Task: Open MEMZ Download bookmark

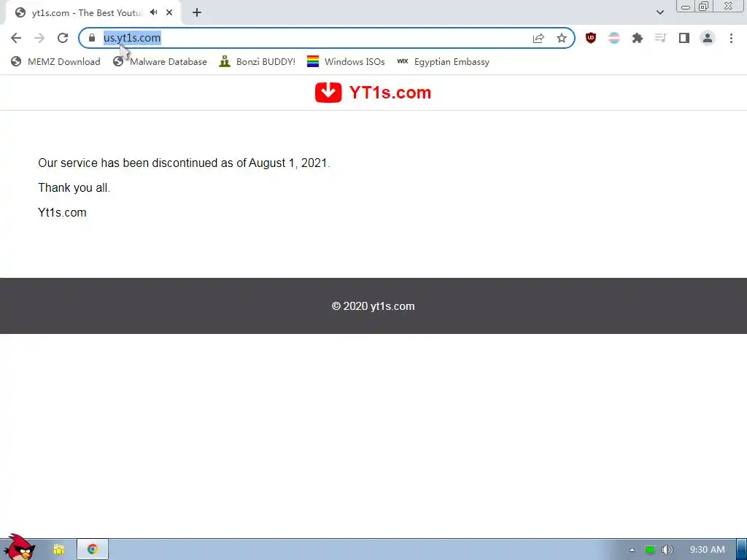Action: point(55,61)
